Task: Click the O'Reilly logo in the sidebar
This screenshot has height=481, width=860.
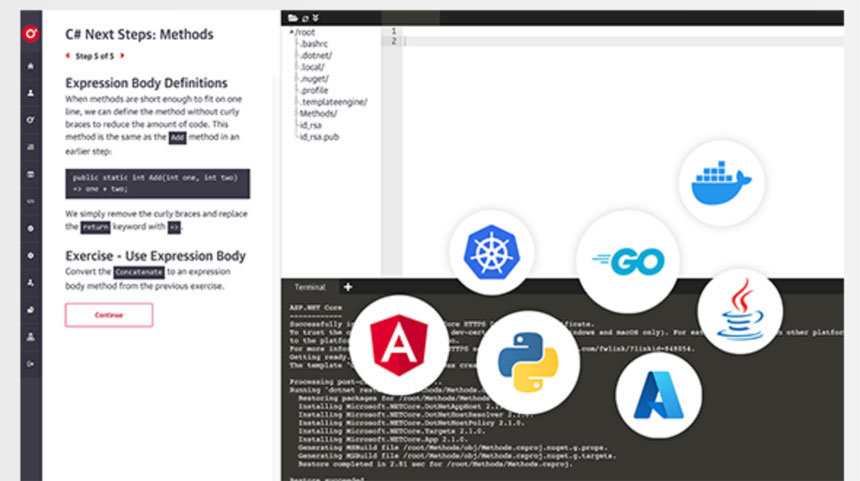Action: pyautogui.click(x=31, y=33)
